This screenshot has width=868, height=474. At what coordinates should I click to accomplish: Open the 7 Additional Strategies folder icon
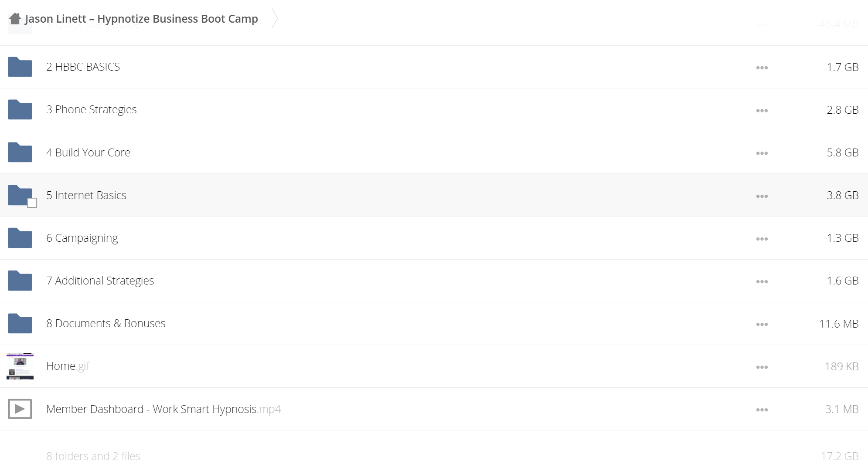[20, 281]
